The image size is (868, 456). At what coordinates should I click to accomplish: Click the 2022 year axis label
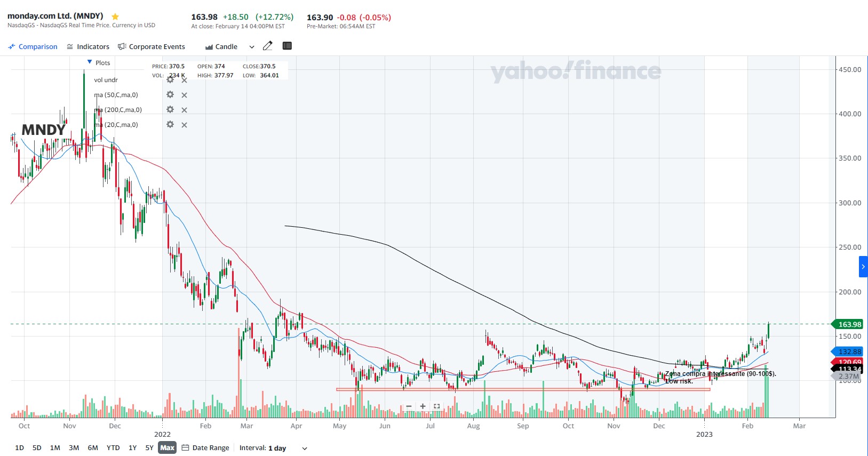coord(162,434)
